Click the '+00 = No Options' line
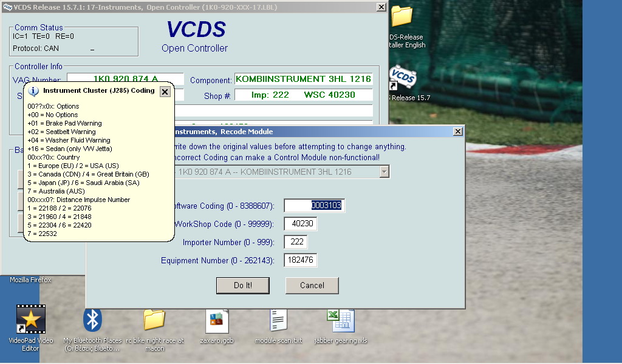Screen dimensions: 622x364 pos(53,115)
